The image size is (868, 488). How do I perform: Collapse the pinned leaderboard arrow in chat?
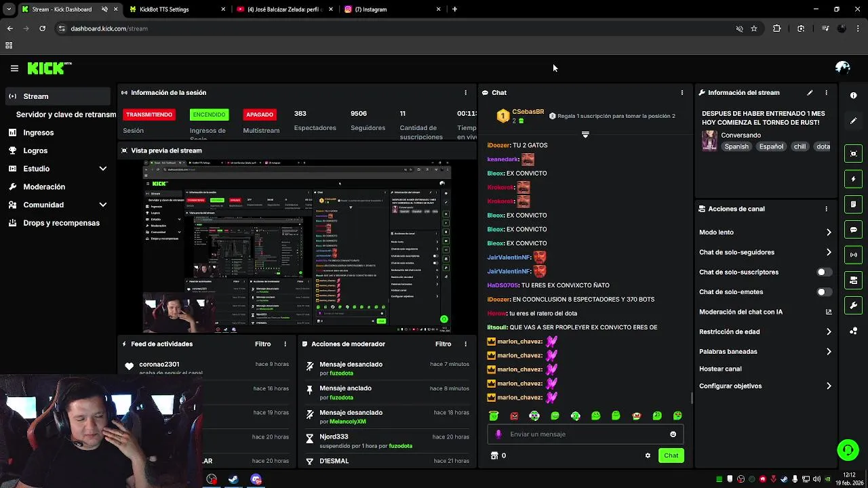click(585, 135)
